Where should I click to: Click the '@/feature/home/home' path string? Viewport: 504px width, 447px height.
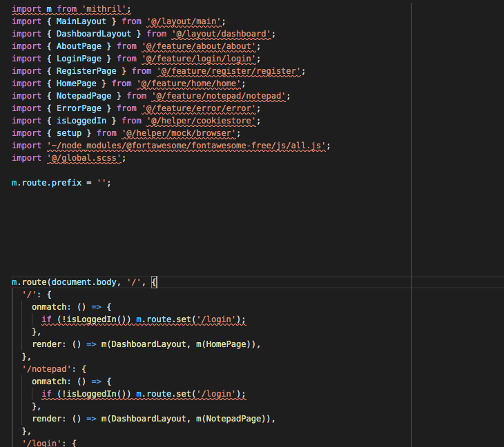[188, 84]
